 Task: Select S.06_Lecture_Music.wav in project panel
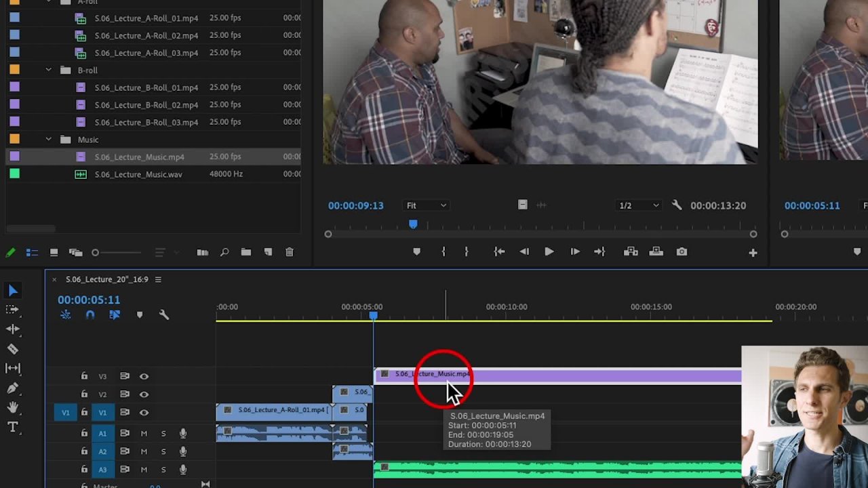click(x=138, y=174)
